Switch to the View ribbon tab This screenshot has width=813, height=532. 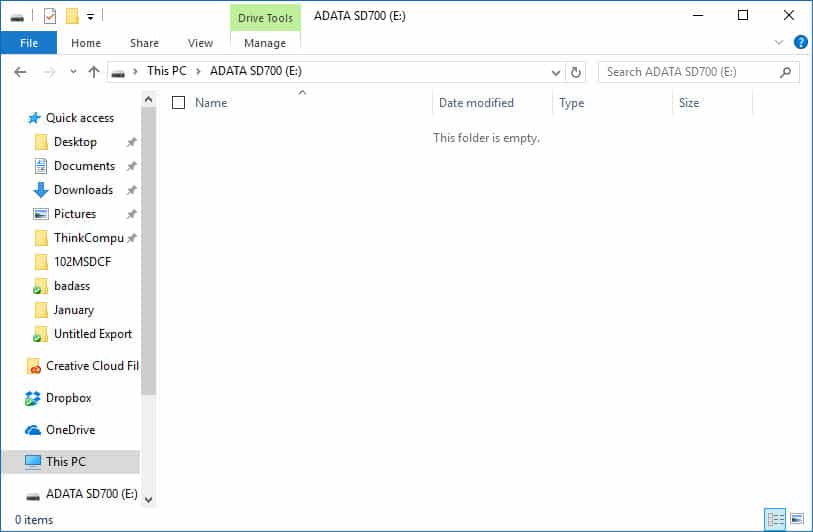click(x=200, y=43)
